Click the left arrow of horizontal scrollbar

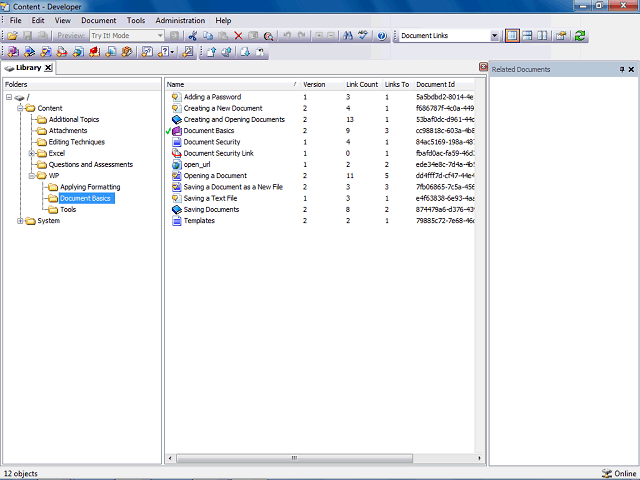point(171,458)
